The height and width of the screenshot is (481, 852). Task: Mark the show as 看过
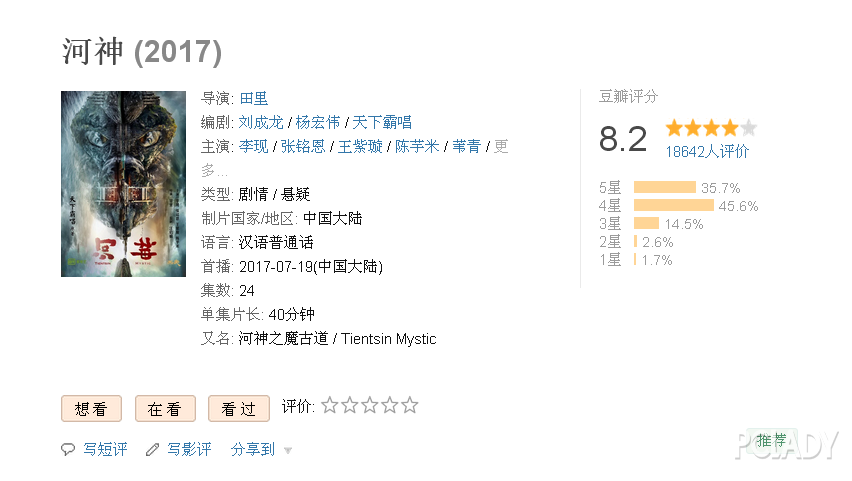(239, 409)
